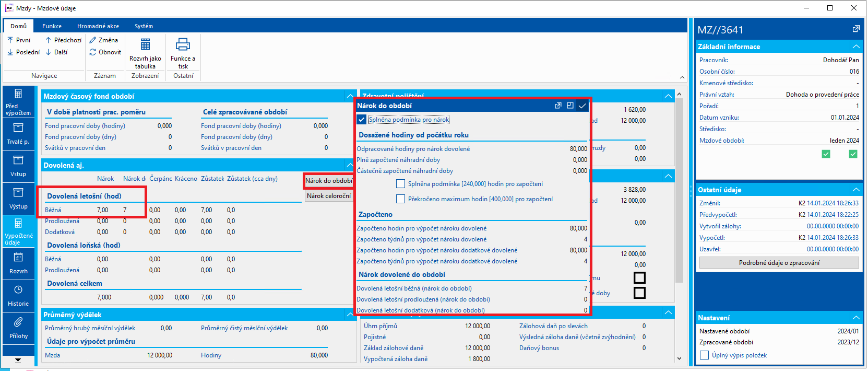Click Mzdové období value leden 2024
This screenshot has width=868, height=371.
(x=844, y=141)
